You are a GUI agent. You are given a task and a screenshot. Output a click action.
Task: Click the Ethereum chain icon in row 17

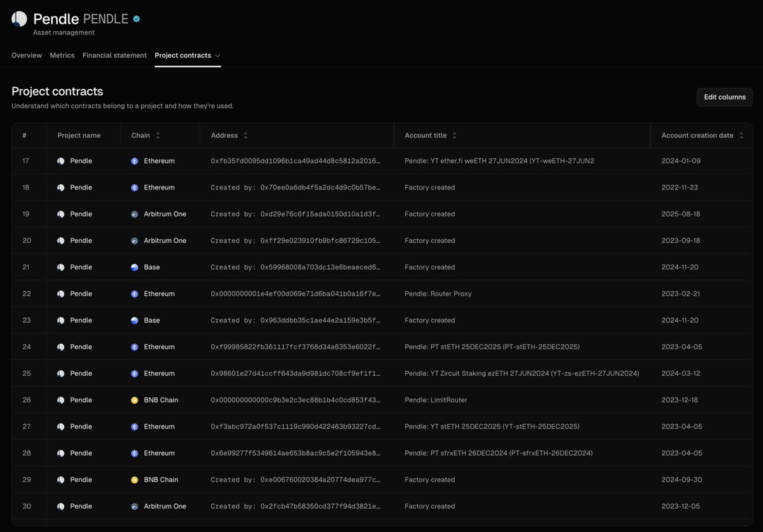point(134,161)
